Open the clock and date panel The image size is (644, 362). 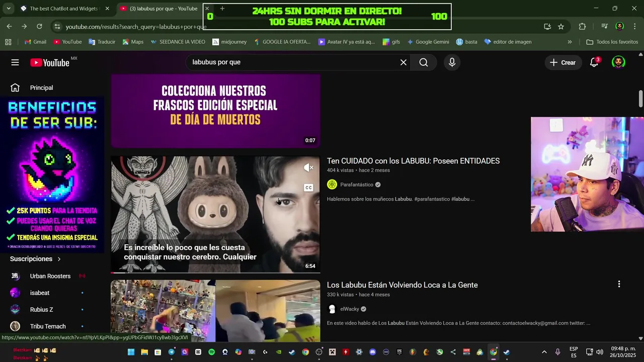pyautogui.click(x=622, y=352)
